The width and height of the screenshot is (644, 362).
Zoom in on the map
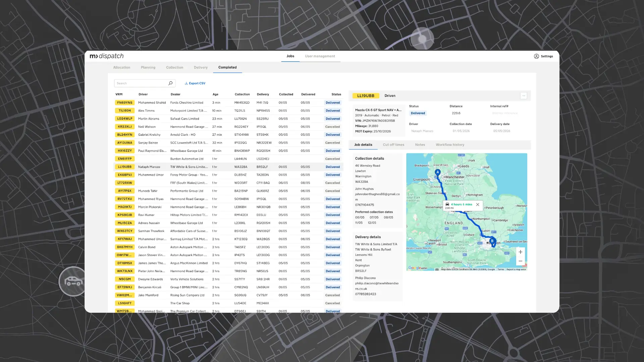520,252
